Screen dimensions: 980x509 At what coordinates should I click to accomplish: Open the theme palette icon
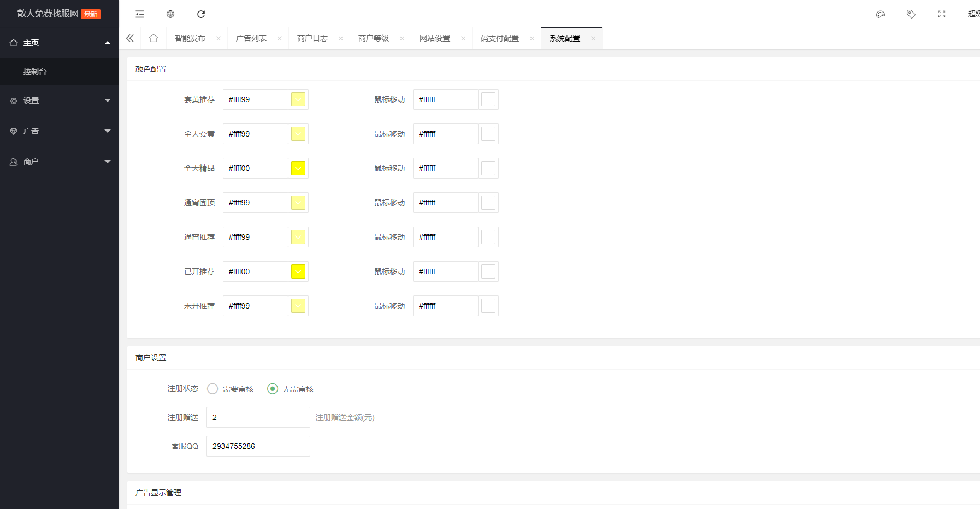point(881,14)
